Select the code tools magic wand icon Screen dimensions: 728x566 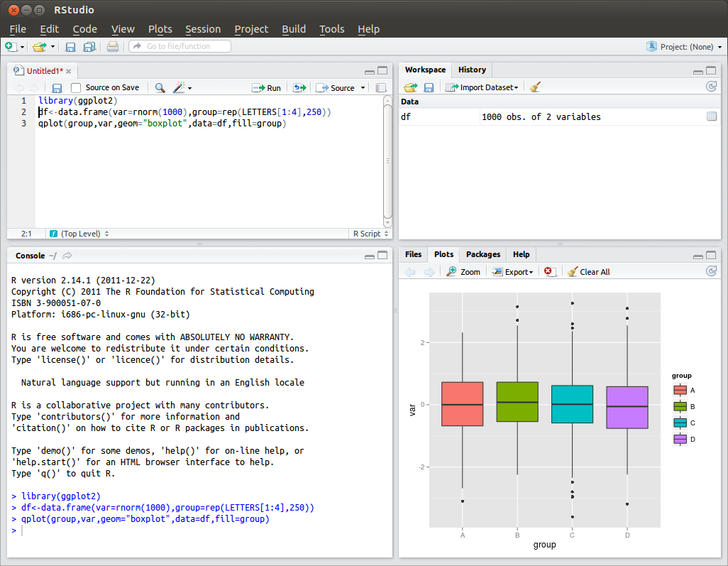click(x=177, y=87)
